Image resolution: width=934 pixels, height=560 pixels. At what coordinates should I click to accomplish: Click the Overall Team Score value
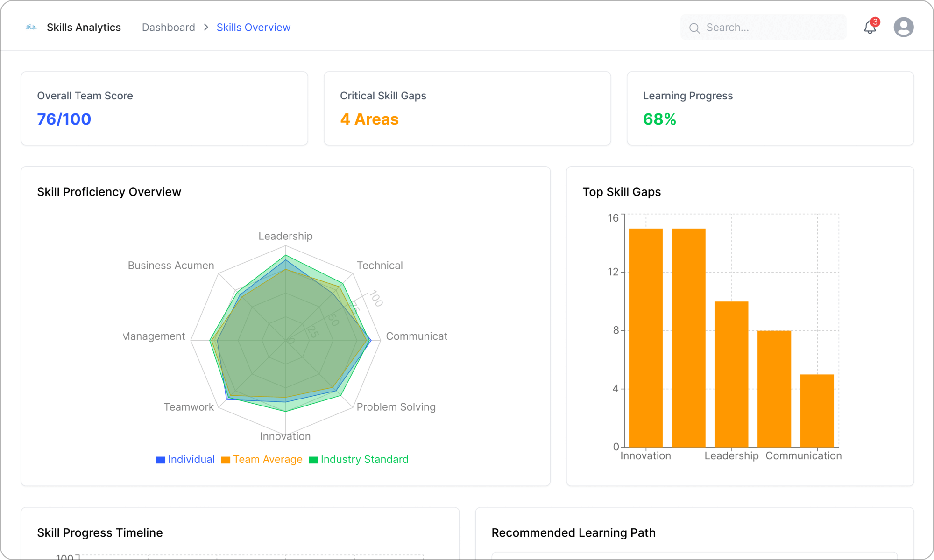[64, 119]
